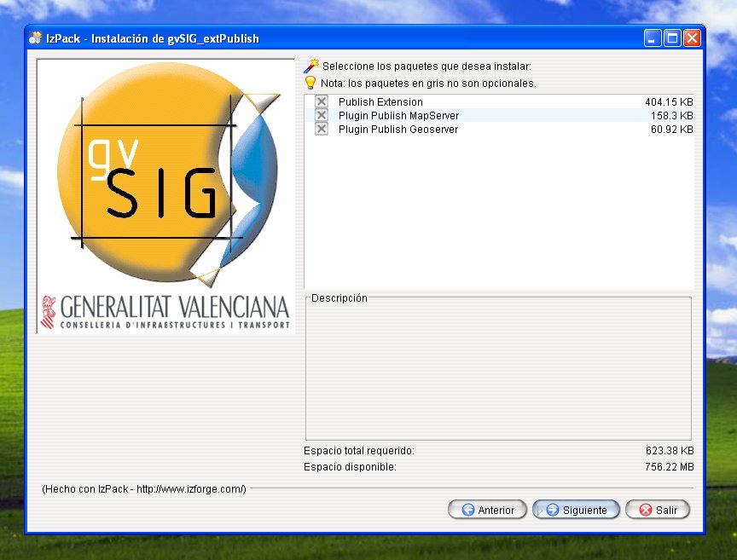Click the Generalitat Valenciana crest emblem
The image size is (737, 560).
tap(48, 312)
